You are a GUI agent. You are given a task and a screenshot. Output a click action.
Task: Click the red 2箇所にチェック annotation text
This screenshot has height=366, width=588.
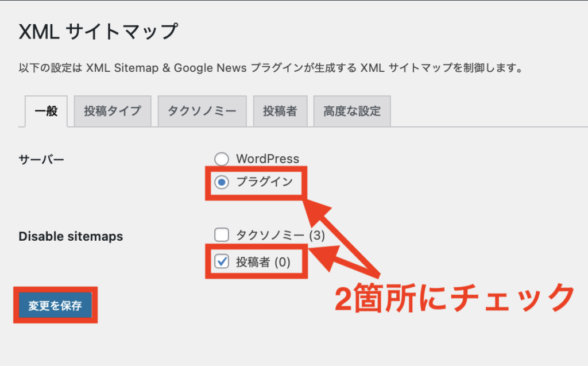pos(454,297)
